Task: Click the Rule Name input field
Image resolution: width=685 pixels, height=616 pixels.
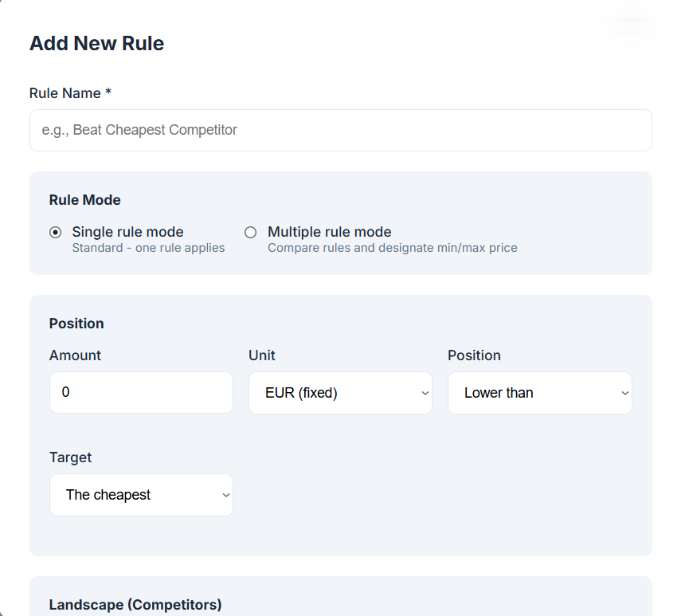Action: 340,130
